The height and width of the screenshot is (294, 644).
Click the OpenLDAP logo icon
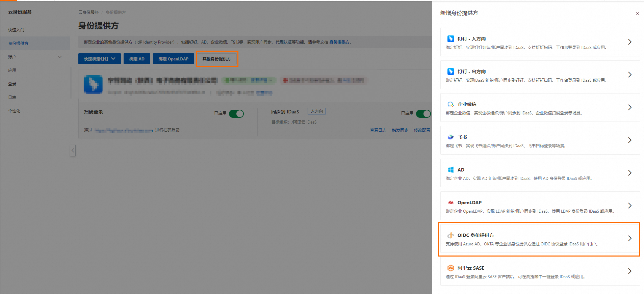point(450,203)
